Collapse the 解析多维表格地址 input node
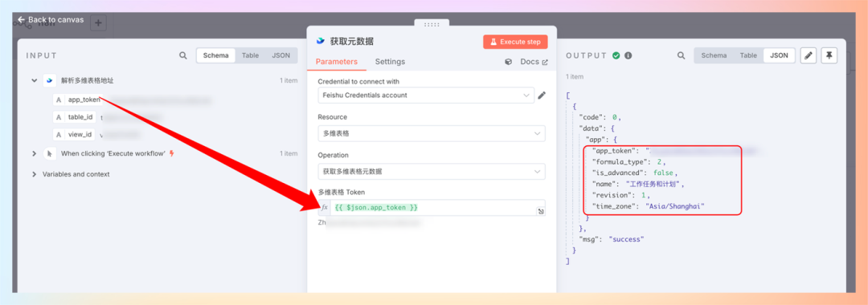 pyautogui.click(x=35, y=81)
